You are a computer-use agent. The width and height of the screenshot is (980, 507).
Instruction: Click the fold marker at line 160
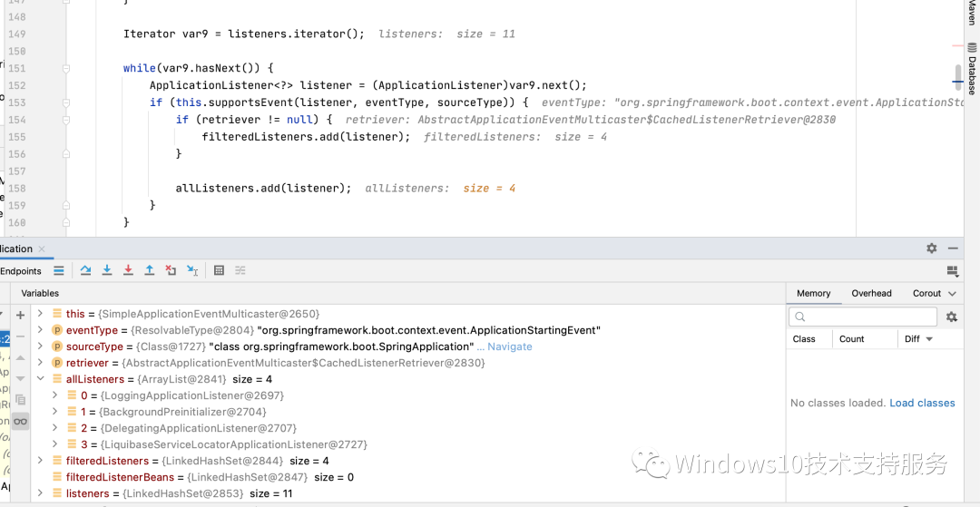pos(66,221)
